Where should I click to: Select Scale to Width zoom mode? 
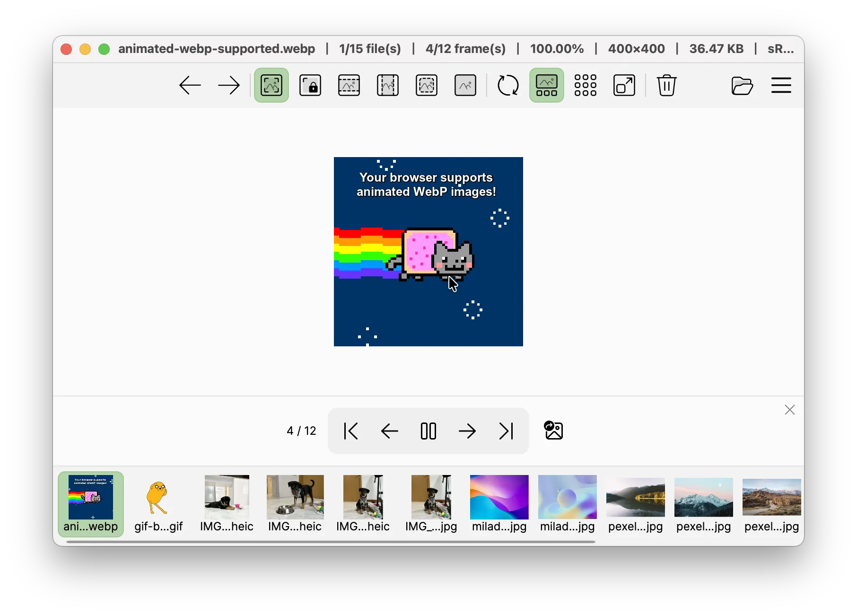pos(349,86)
